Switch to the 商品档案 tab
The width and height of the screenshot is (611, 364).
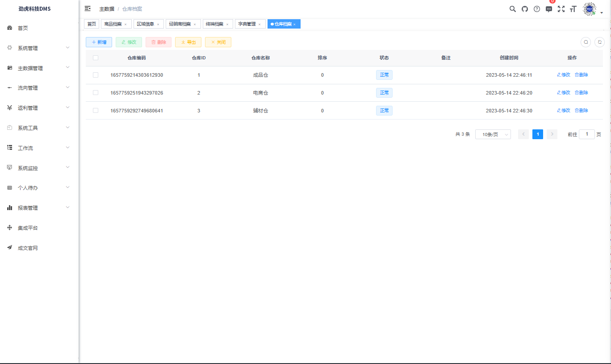tap(113, 24)
